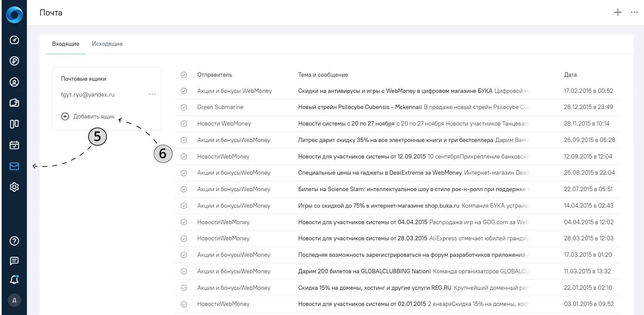Open email 'Дарим 200 билетов на GLOBALCLUBBING Nation!'
The image size is (644, 315).
tap(364, 271)
